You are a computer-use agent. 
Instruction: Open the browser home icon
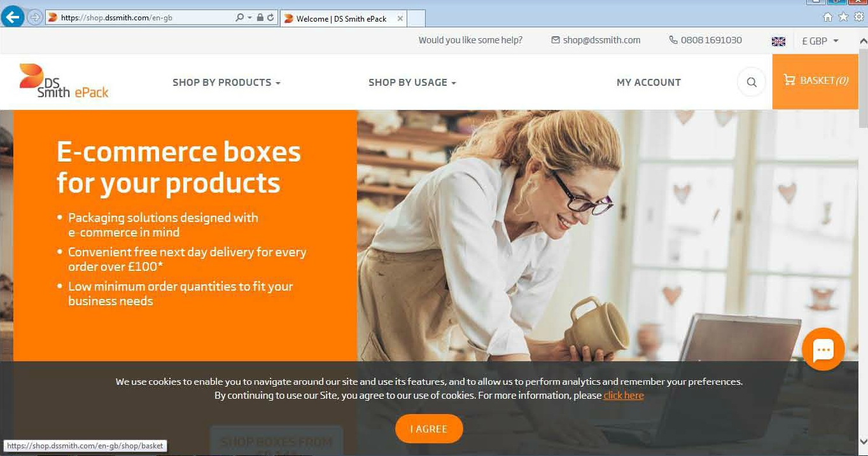coord(828,17)
